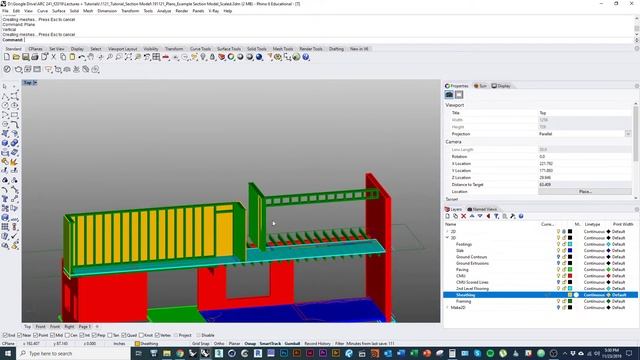640x360 pixels.
Task: Click the Paste clipboard icon
Action: pos(72,57)
